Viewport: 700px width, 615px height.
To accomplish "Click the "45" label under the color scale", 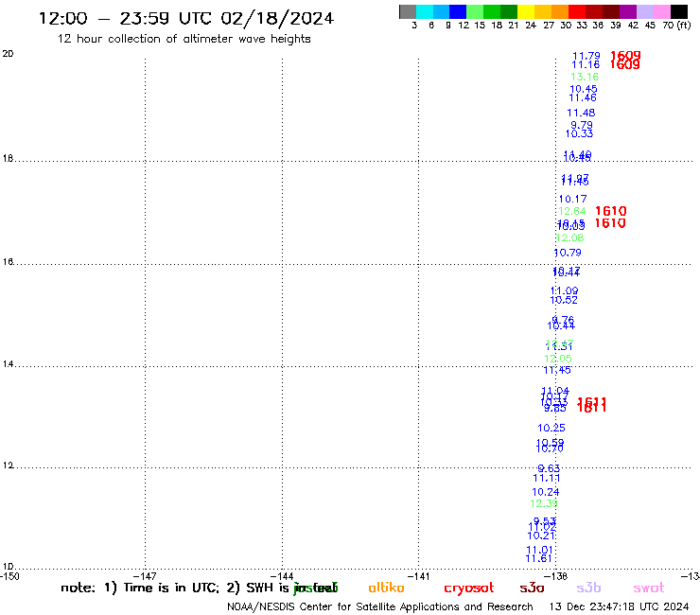I will 650,26.
